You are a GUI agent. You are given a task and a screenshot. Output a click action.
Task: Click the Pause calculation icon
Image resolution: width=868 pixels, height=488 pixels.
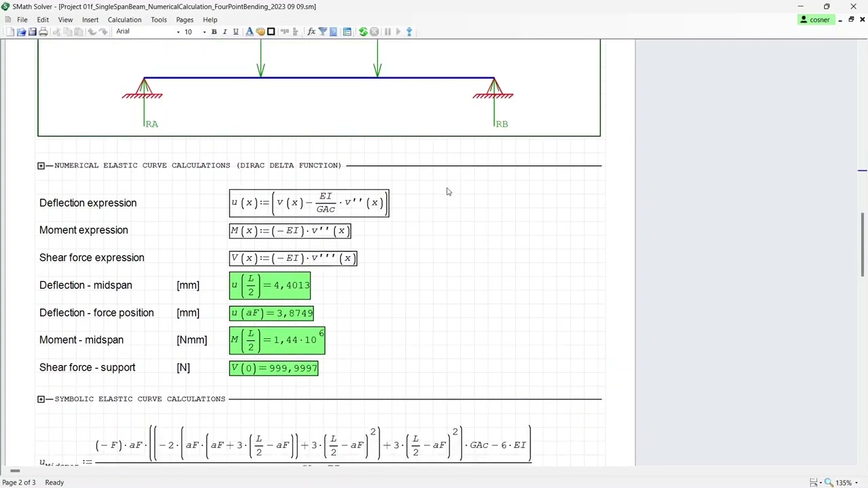coord(387,32)
